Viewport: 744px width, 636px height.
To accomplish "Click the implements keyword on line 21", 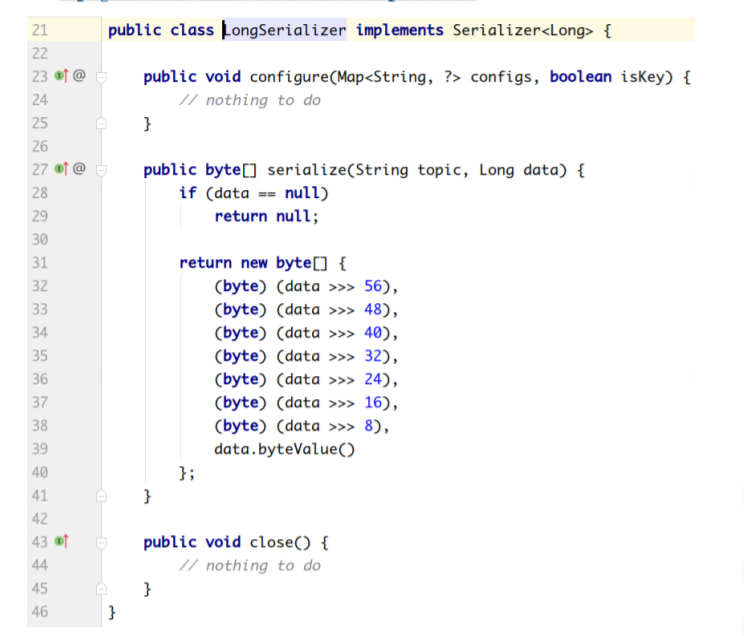I will click(400, 30).
